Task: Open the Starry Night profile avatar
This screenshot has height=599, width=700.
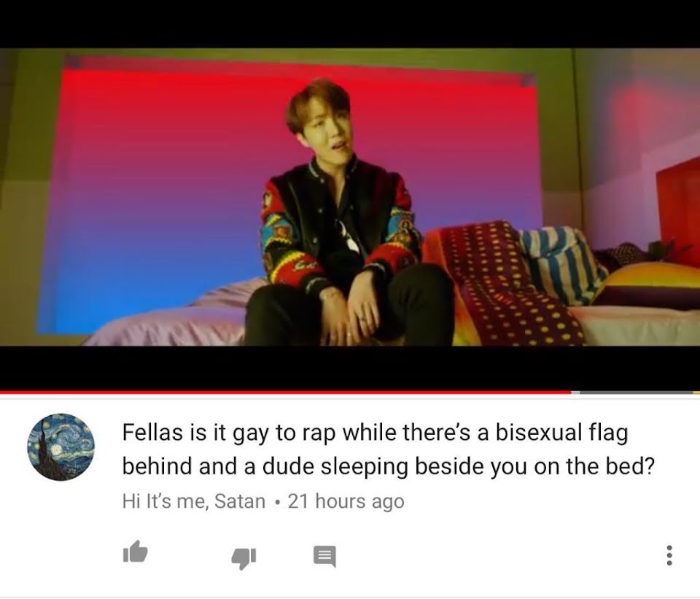Action: (x=61, y=447)
